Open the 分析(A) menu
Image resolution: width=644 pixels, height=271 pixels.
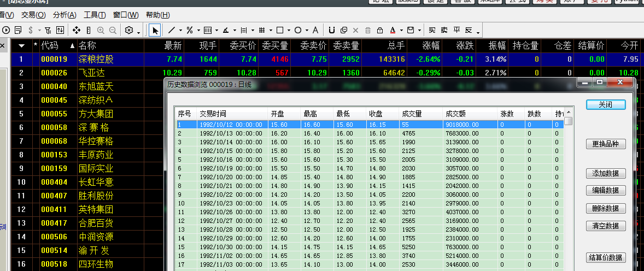pyautogui.click(x=65, y=15)
